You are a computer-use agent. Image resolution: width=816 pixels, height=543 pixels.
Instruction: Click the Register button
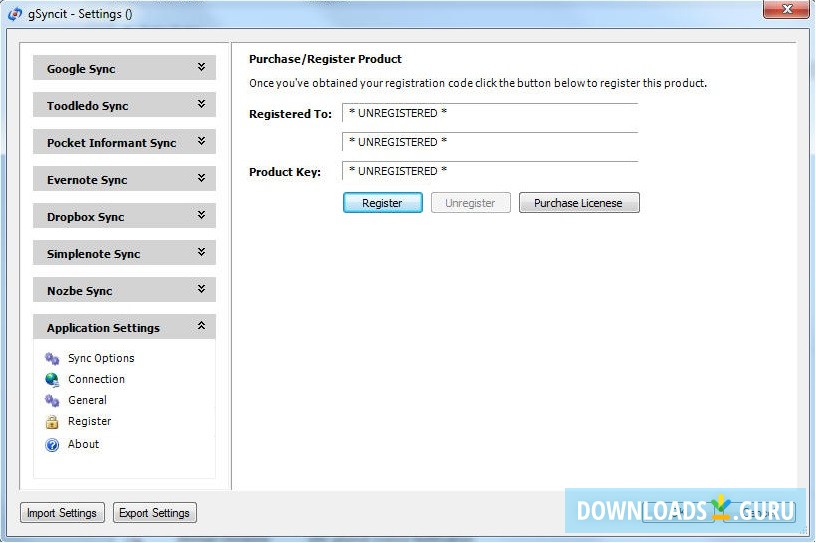tap(382, 203)
